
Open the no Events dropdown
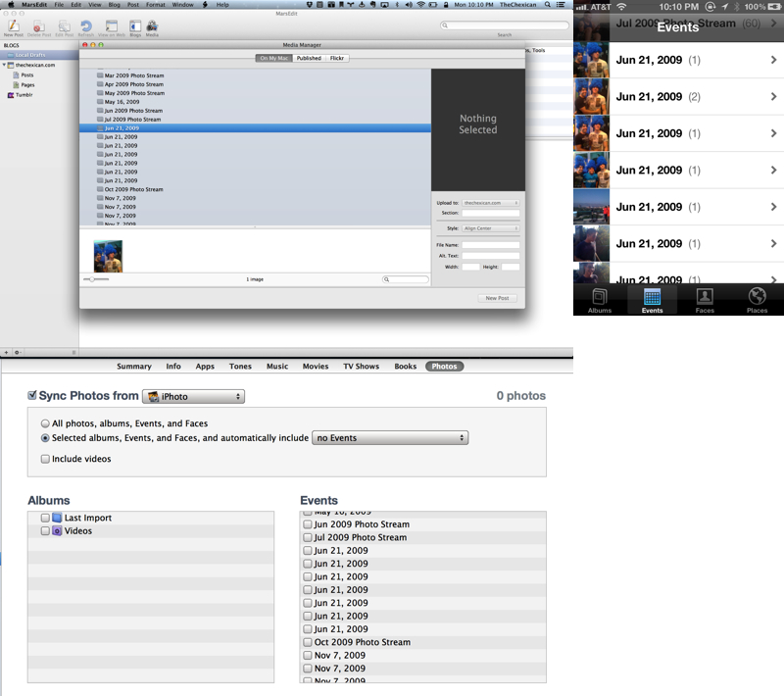[x=389, y=438]
